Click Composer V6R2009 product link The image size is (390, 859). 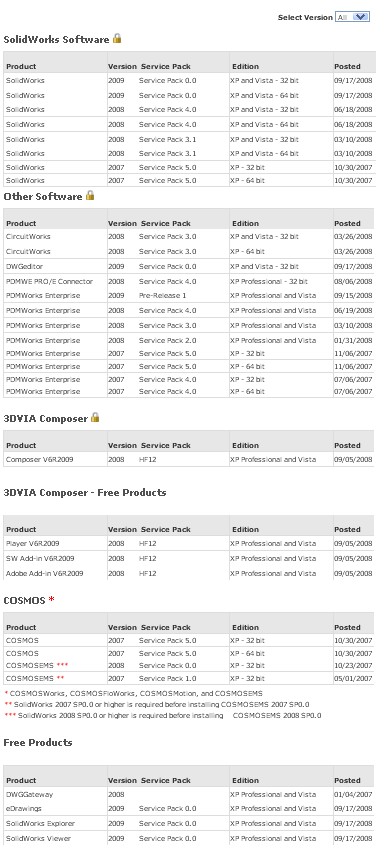(39, 459)
